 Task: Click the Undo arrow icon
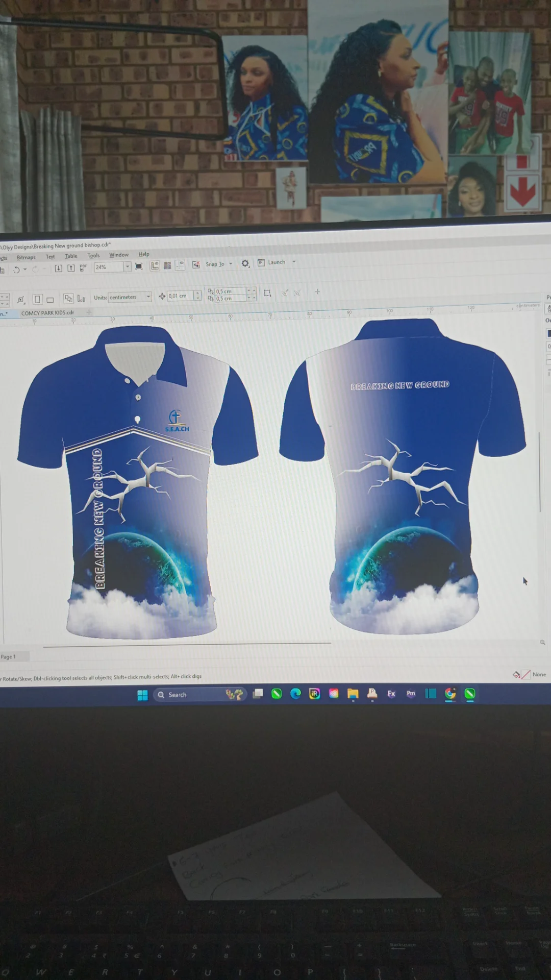pos(16,269)
